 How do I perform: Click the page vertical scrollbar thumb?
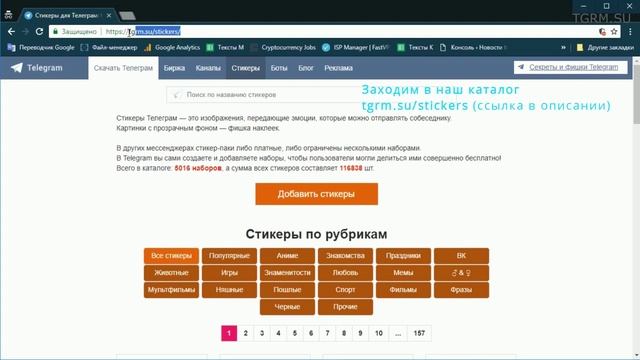click(636, 93)
